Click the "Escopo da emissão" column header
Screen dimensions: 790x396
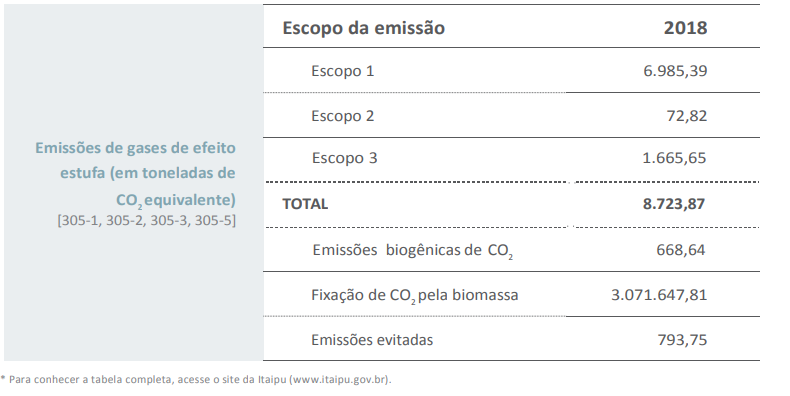point(363,28)
